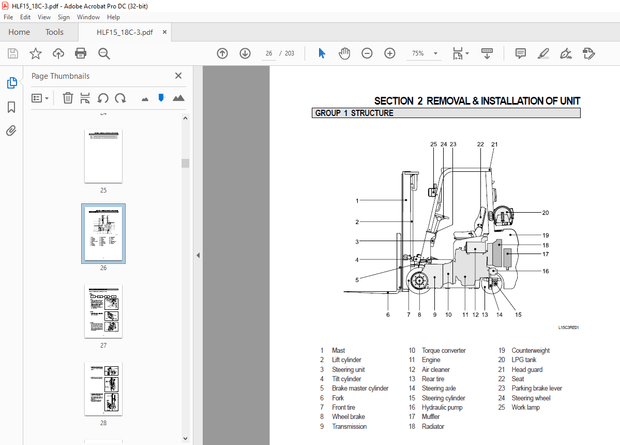Click the 'Parking brake lever' legend entry
Viewport: 620px width, 445px height.
[537, 388]
